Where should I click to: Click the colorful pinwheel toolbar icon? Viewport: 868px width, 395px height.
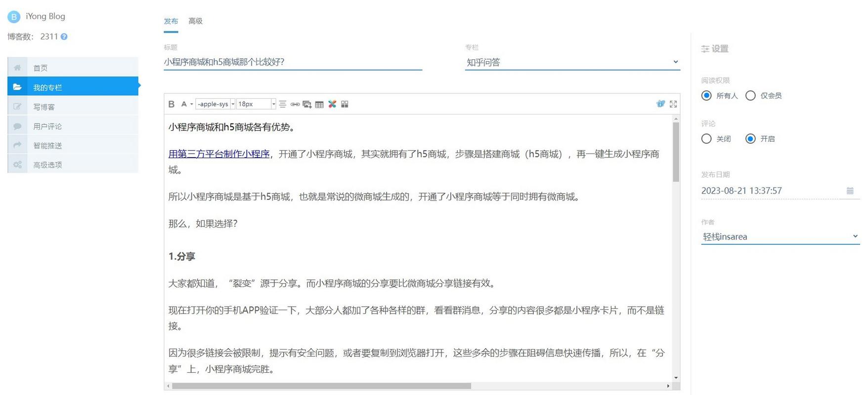click(332, 104)
